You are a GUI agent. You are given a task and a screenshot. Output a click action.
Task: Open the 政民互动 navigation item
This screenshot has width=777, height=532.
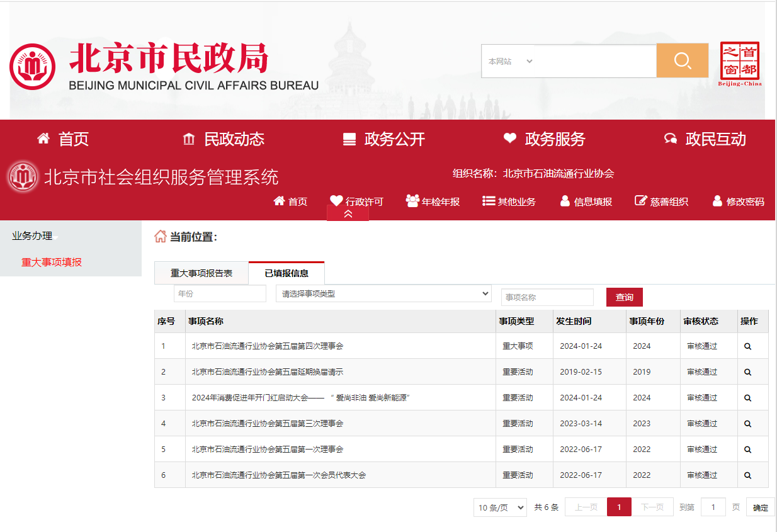(705, 139)
